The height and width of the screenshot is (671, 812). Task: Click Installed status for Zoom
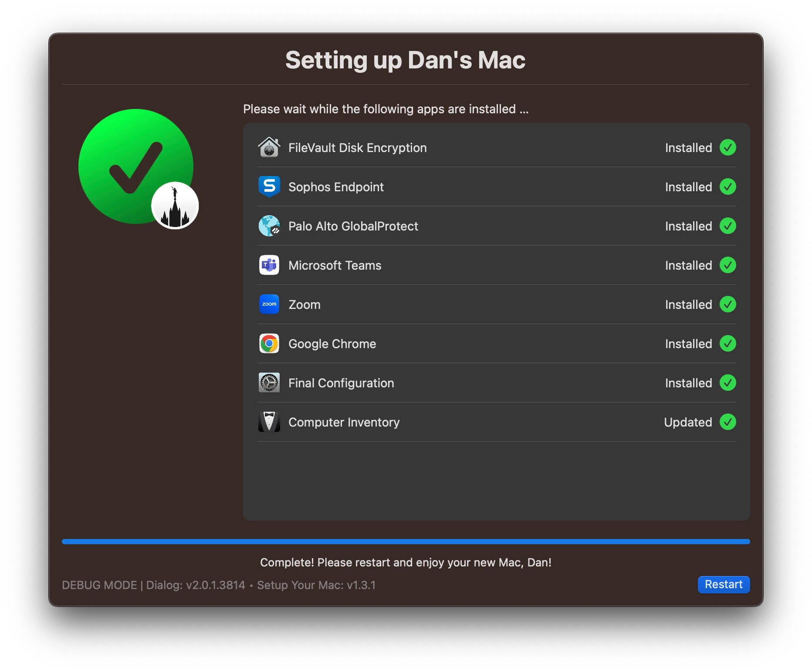(x=688, y=305)
